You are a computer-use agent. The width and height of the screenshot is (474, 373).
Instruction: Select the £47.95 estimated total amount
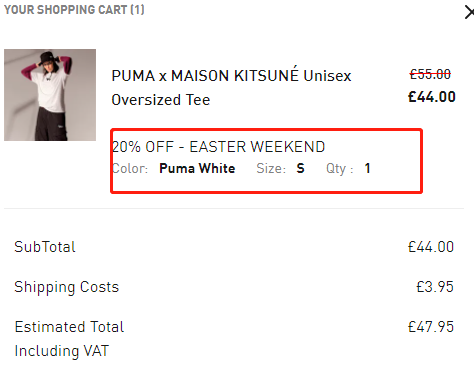tap(431, 327)
